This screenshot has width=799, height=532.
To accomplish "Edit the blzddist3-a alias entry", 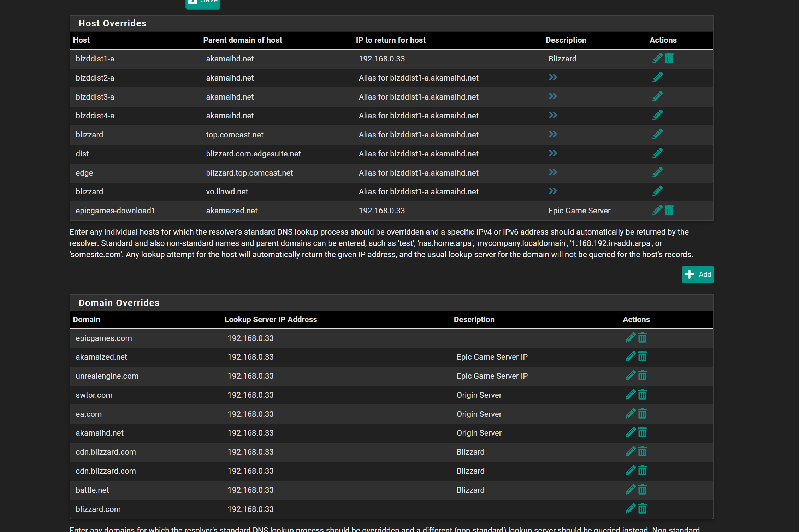I will 657,96.
